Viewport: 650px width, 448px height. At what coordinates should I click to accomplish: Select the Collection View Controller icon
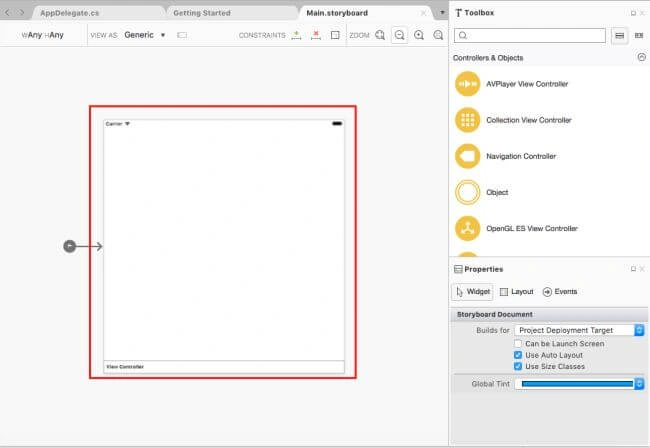point(467,120)
